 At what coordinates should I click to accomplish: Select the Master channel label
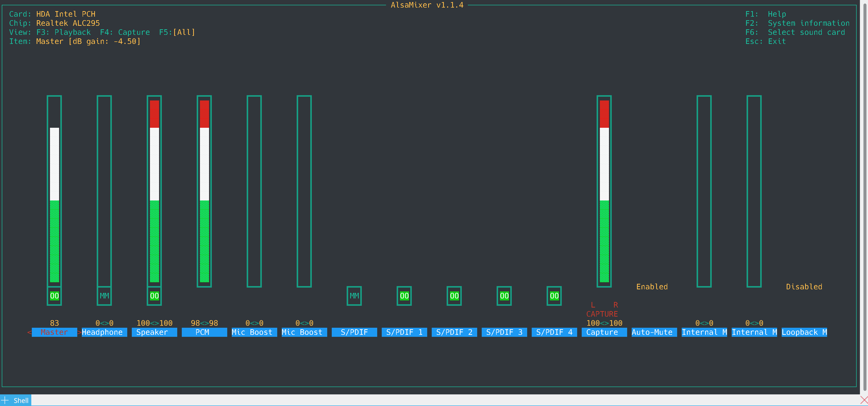[54, 332]
